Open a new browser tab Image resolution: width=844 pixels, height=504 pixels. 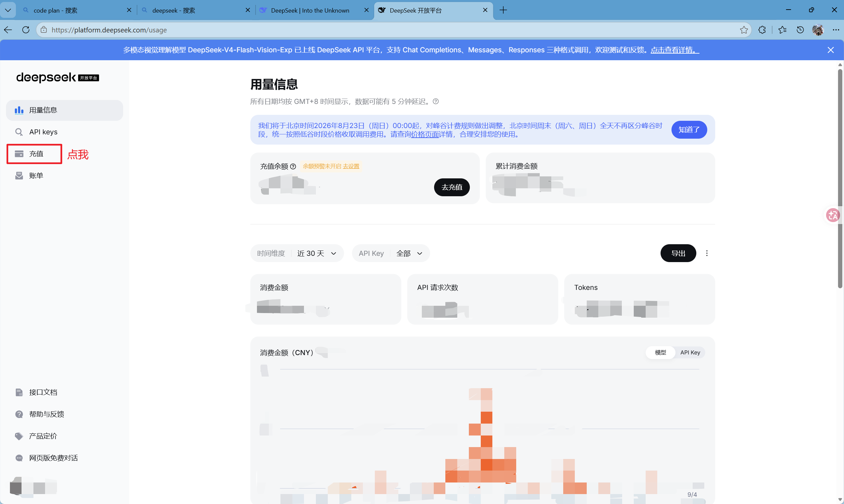[x=503, y=10]
